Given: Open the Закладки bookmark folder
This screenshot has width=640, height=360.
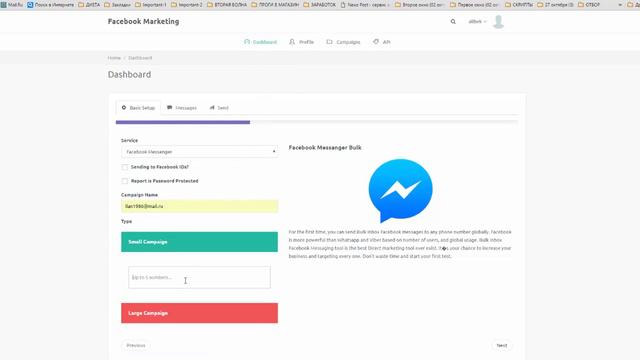Looking at the screenshot, I should 118,5.
